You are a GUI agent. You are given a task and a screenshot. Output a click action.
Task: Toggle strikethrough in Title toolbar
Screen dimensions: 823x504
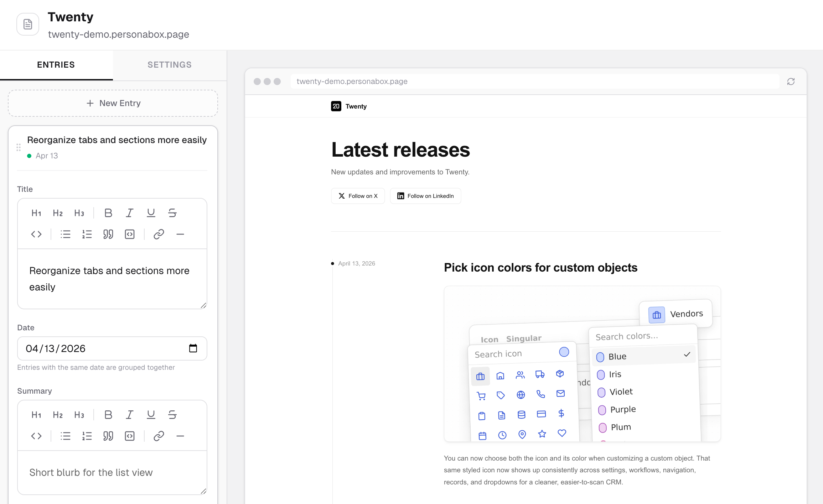point(172,213)
